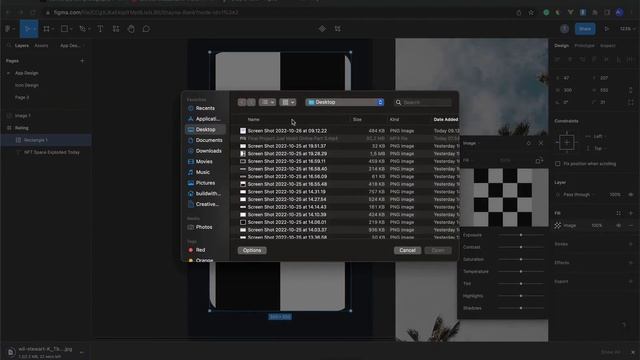Open the Resources tool icon
The image size is (640, 360).
(116, 29)
